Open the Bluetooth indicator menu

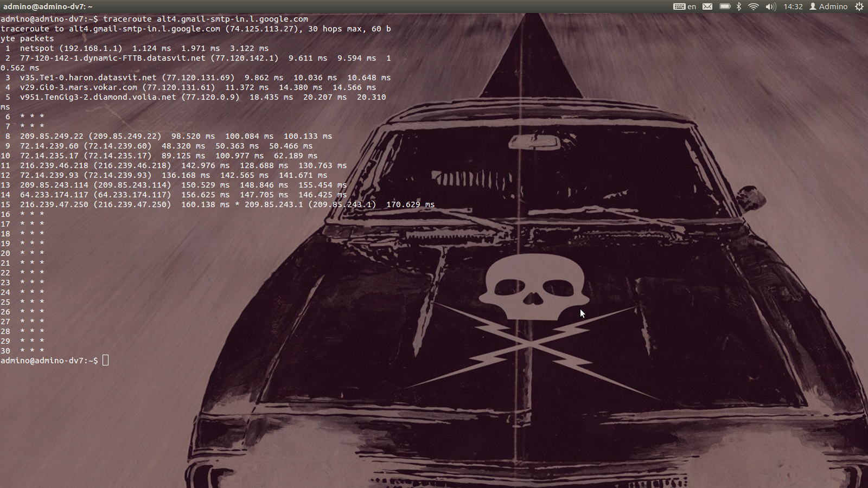(738, 7)
